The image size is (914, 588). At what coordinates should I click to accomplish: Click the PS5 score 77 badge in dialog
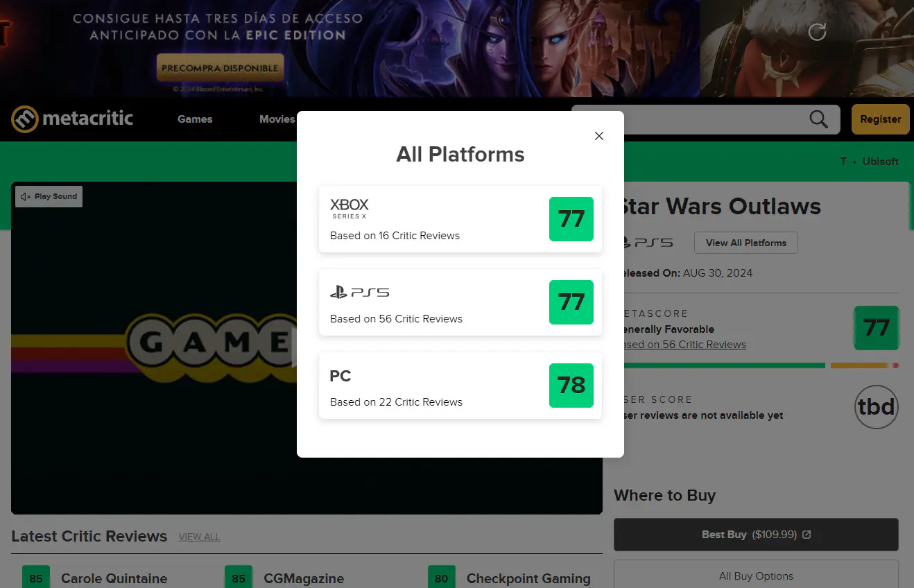point(571,302)
